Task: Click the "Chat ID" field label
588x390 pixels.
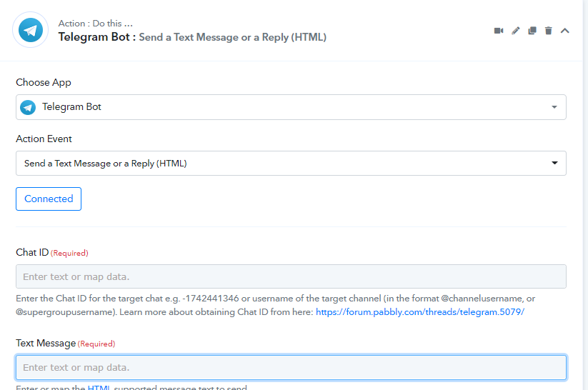Action: pos(32,252)
